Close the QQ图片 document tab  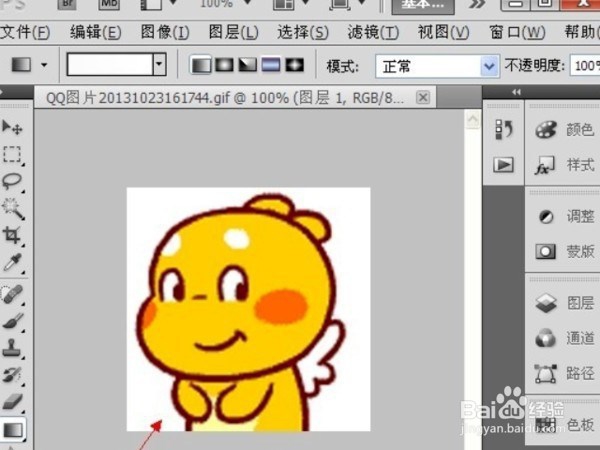423,98
